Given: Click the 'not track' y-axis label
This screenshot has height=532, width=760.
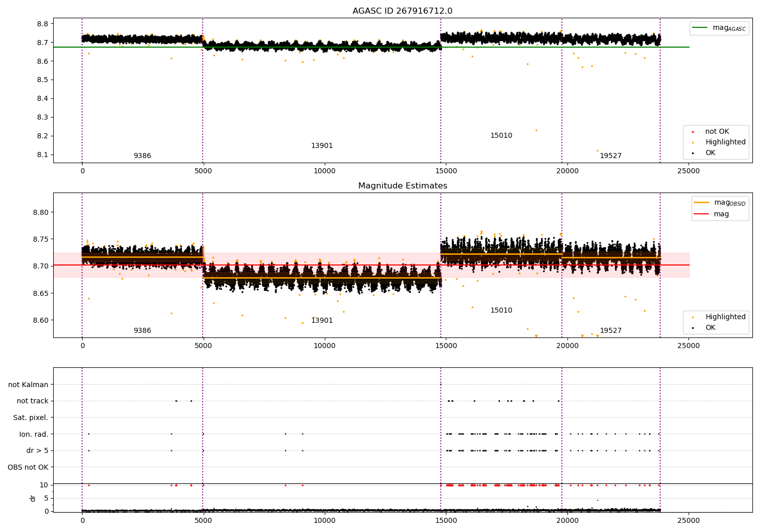Looking at the screenshot, I should pos(32,401).
